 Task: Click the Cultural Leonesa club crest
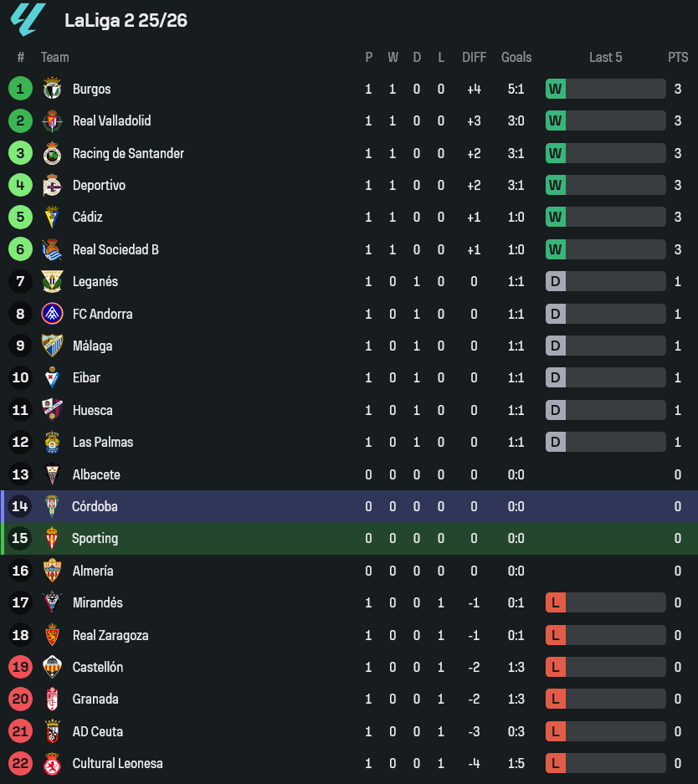(x=52, y=763)
